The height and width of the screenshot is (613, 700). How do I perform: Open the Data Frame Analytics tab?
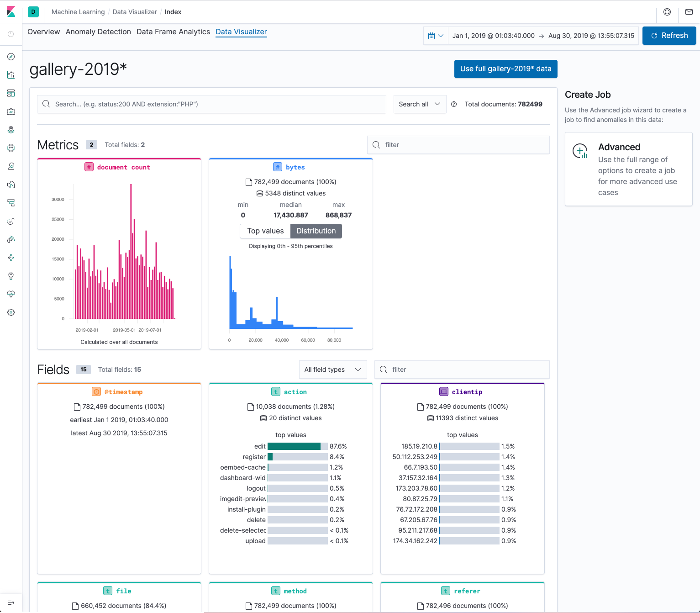coord(173,32)
